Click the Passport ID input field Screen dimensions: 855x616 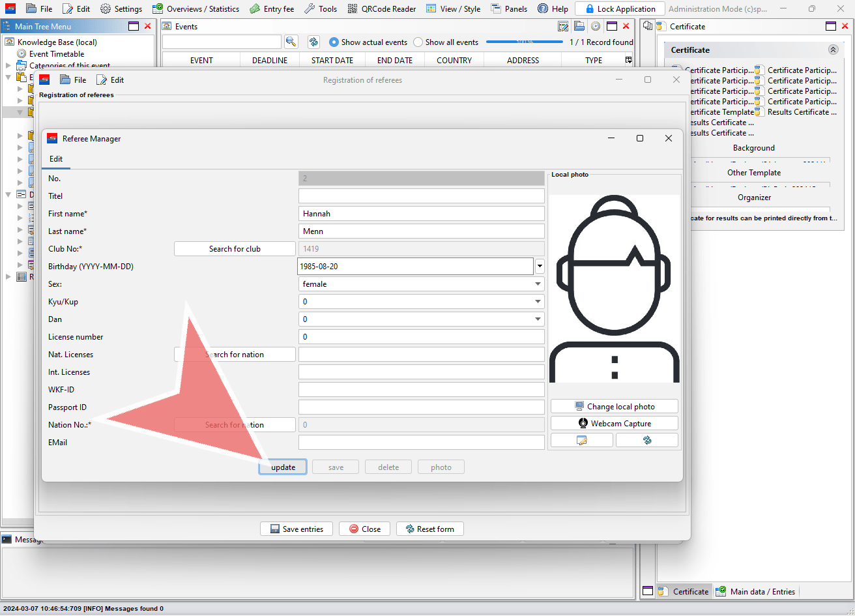421,407
